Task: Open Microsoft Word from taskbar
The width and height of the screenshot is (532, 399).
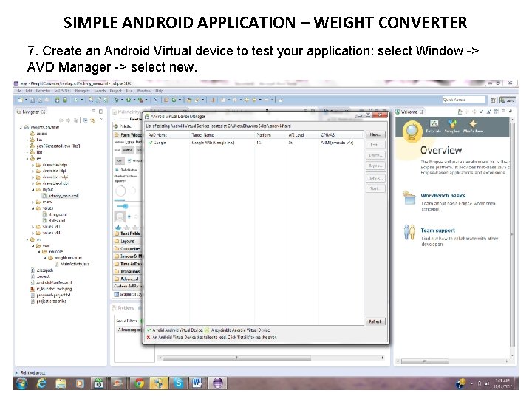Action: click(x=197, y=383)
